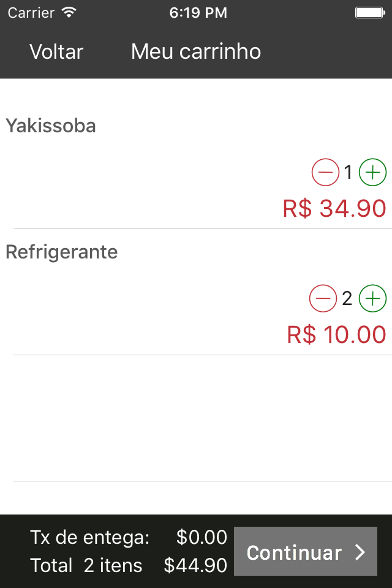Tap the 6:19 PM clock

pos(198,13)
